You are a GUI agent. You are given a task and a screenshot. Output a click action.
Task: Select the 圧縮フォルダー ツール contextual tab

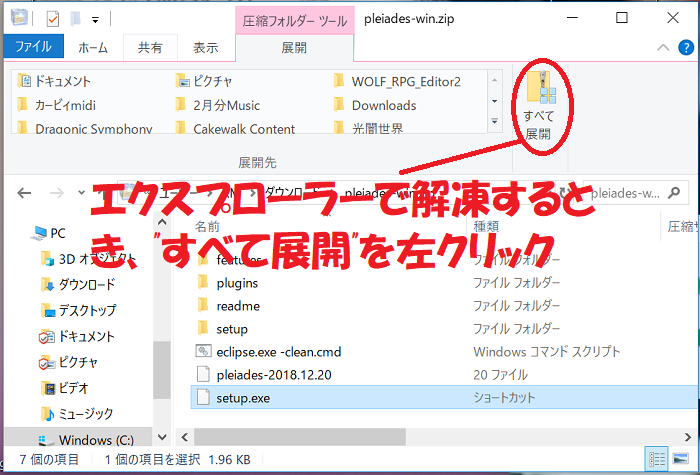coord(295,21)
